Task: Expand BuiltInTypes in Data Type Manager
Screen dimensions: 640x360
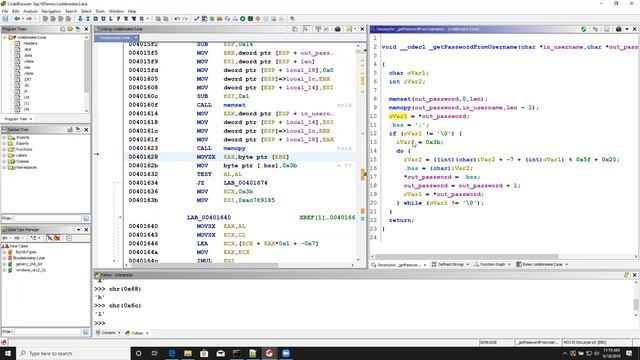Action: click(4, 252)
